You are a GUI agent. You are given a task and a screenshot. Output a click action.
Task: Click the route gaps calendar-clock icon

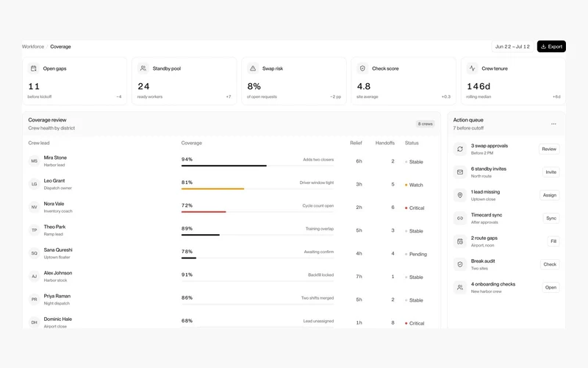460,241
